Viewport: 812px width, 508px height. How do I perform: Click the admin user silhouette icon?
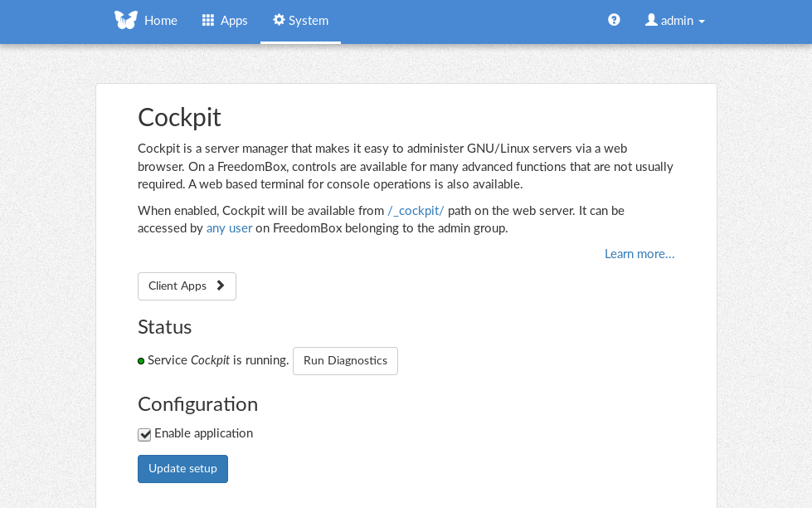[x=651, y=20]
